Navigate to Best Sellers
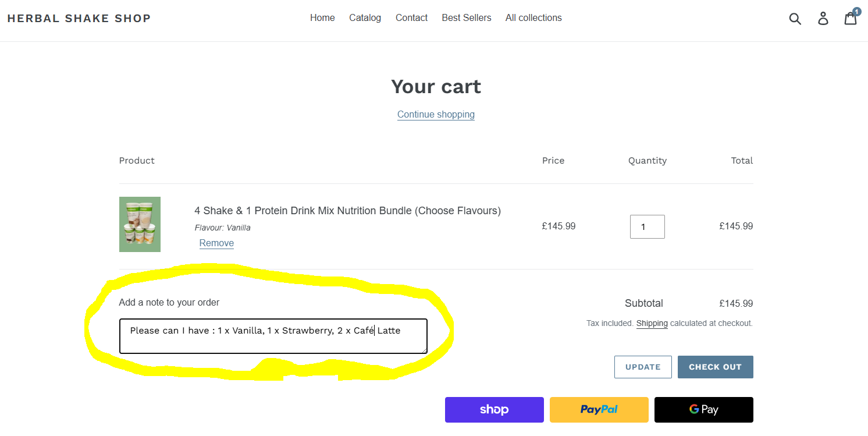 point(466,17)
